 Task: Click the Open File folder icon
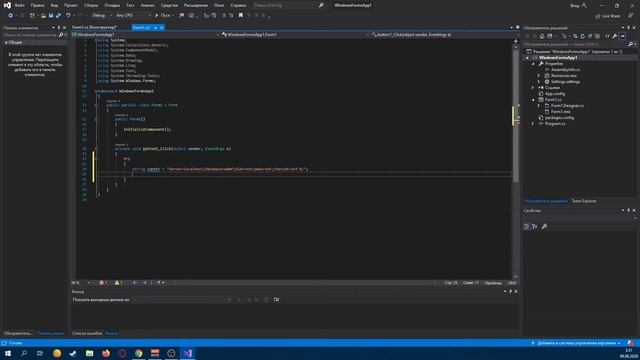click(x=43, y=16)
